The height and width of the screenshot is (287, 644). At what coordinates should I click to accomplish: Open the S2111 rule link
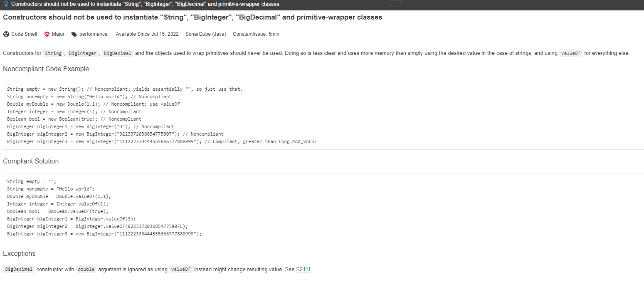coord(303,269)
